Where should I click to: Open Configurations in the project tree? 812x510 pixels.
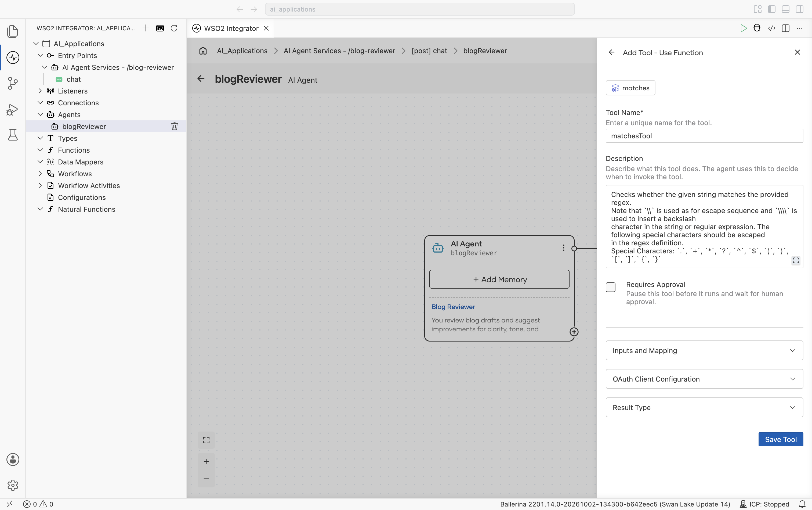pyautogui.click(x=82, y=197)
